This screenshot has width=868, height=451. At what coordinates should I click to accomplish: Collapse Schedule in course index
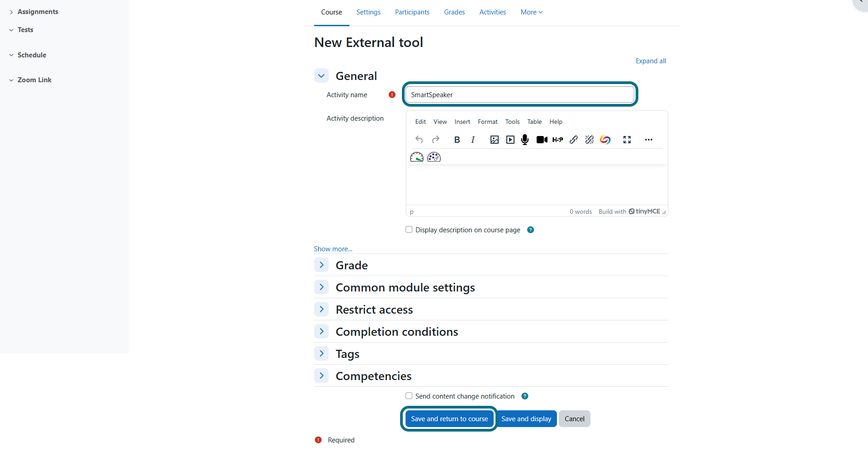click(x=11, y=55)
